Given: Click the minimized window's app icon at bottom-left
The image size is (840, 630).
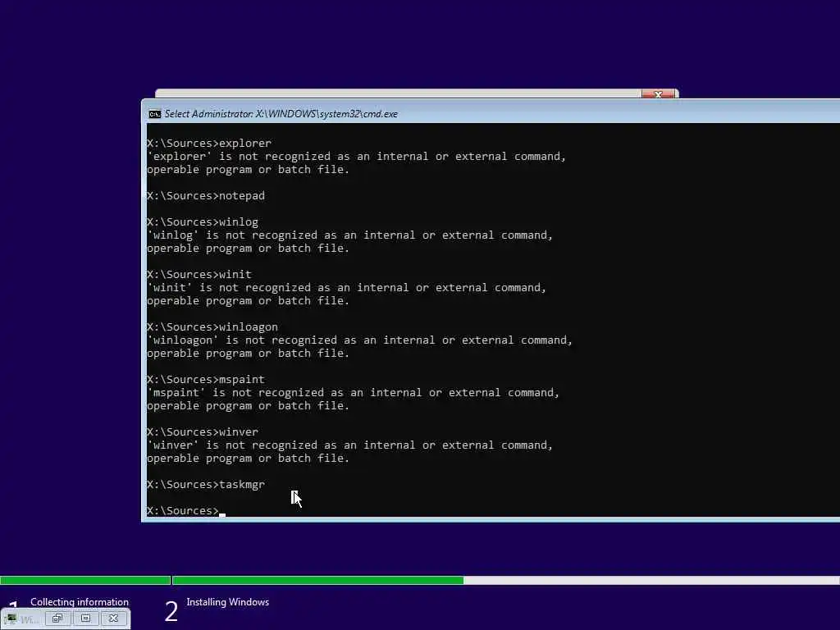Looking at the screenshot, I should pos(12,619).
